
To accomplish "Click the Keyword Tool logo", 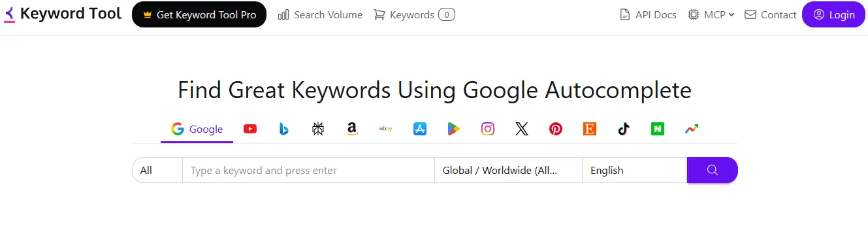I will [63, 14].
